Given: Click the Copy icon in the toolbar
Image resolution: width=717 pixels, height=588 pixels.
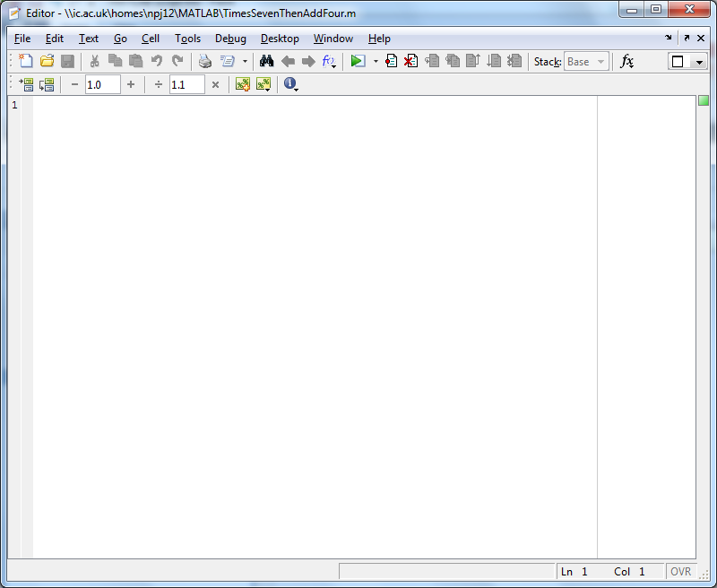Looking at the screenshot, I should (115, 61).
